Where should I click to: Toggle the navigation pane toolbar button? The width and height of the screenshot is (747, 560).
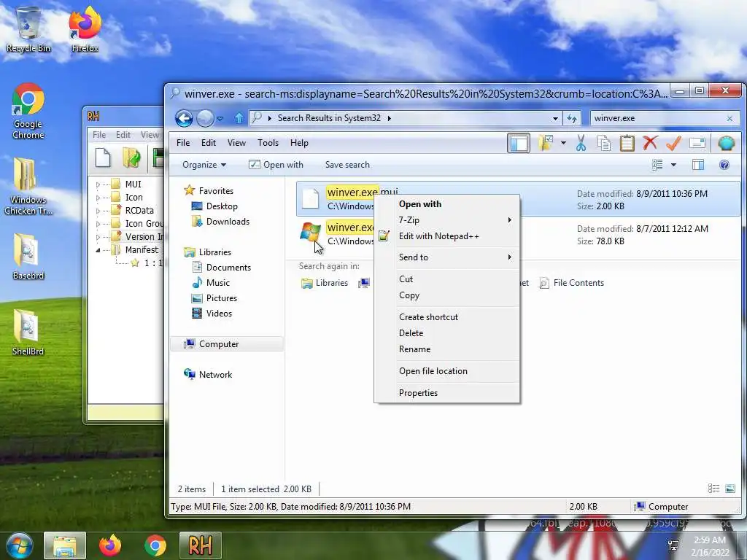[519, 143]
